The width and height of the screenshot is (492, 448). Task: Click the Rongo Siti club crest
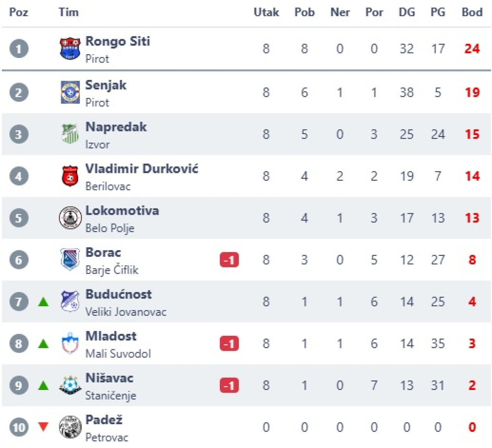pos(70,48)
